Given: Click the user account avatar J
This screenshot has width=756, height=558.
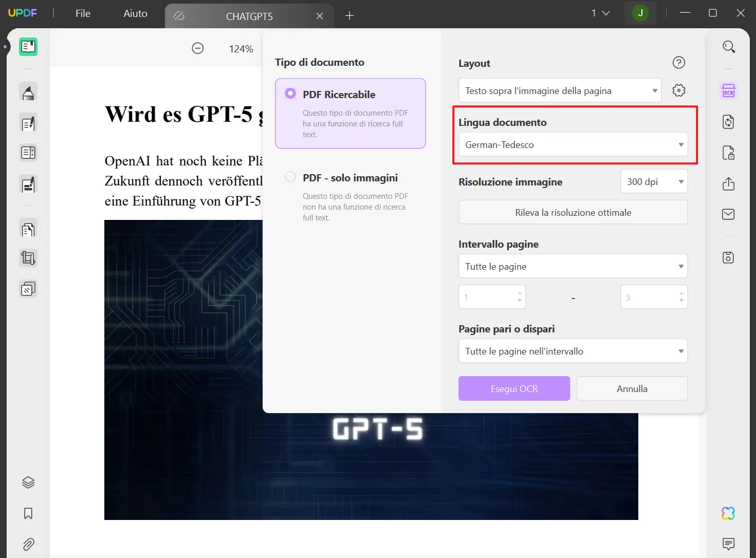Looking at the screenshot, I should [x=640, y=13].
